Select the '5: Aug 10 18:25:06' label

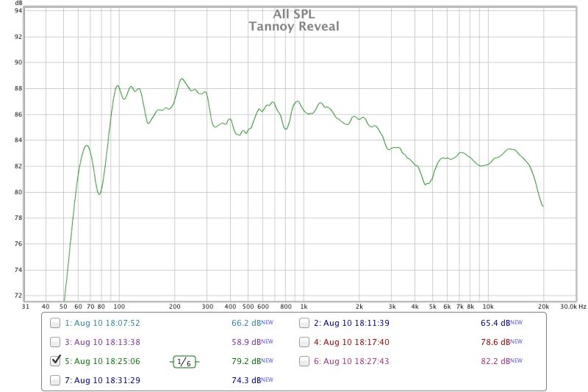click(x=103, y=361)
